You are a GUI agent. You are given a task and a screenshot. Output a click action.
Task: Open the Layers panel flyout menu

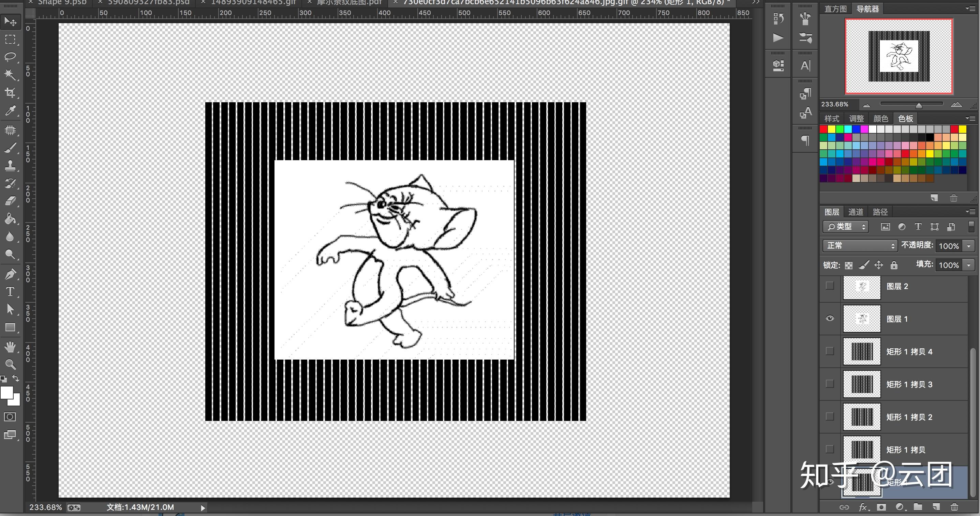970,211
